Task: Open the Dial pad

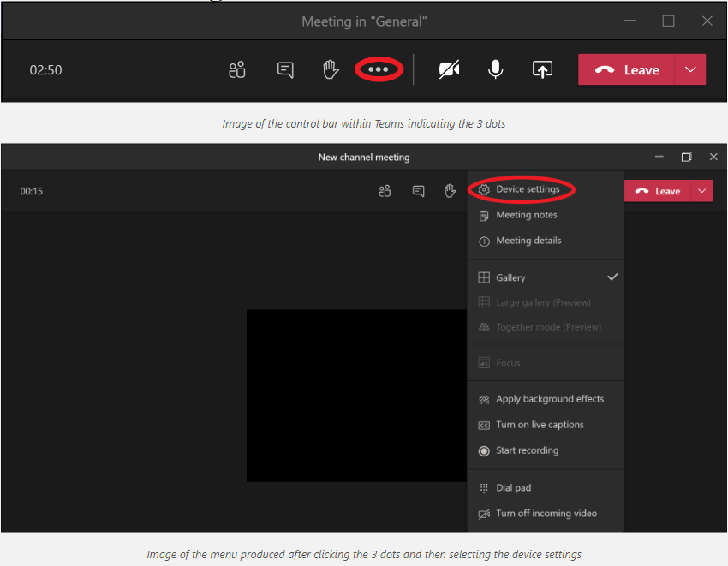Action: pyautogui.click(x=545, y=487)
